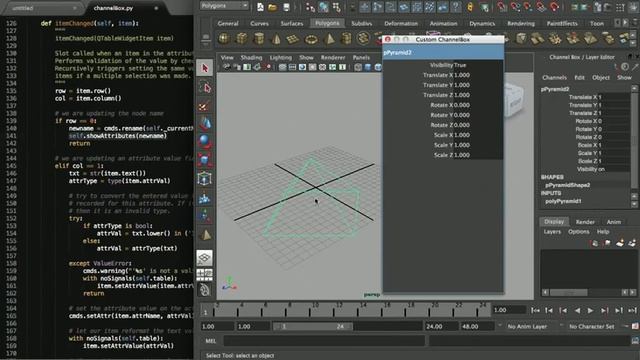
Task: Click the question-mark snap help icon
Action: (x=456, y=7)
